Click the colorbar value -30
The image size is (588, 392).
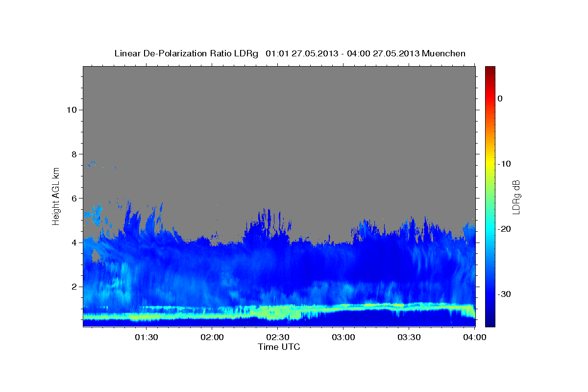(504, 294)
